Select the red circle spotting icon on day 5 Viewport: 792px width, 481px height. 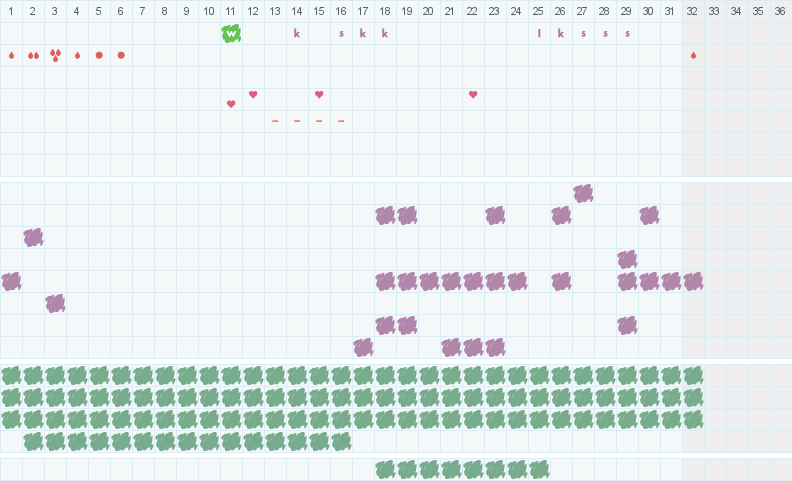point(99,55)
